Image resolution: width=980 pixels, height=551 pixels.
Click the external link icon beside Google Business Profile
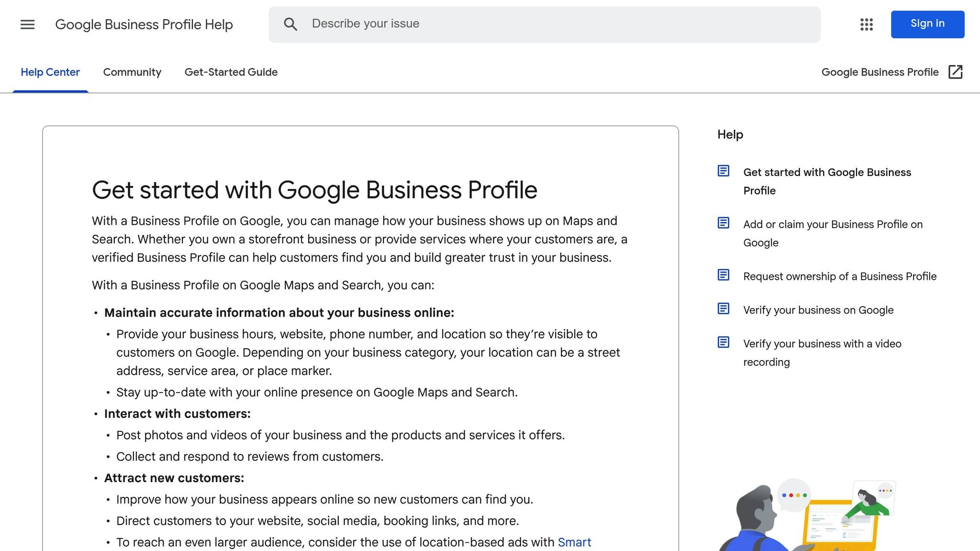pos(956,72)
